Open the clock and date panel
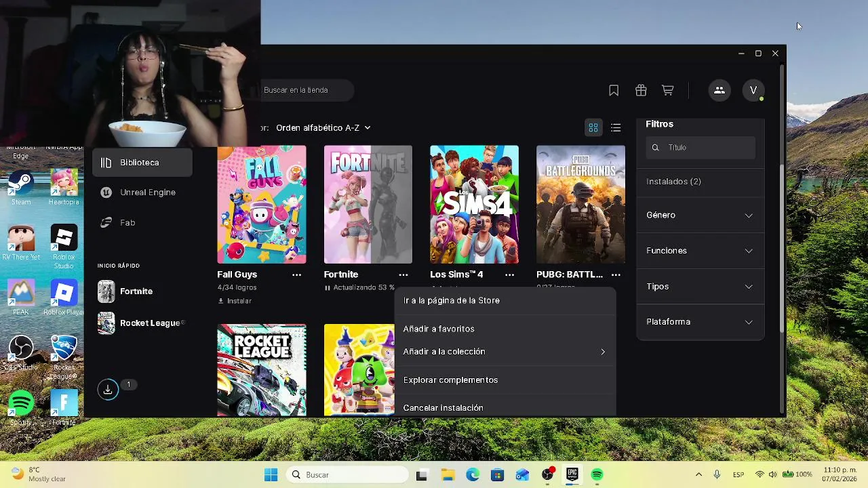 (840, 474)
